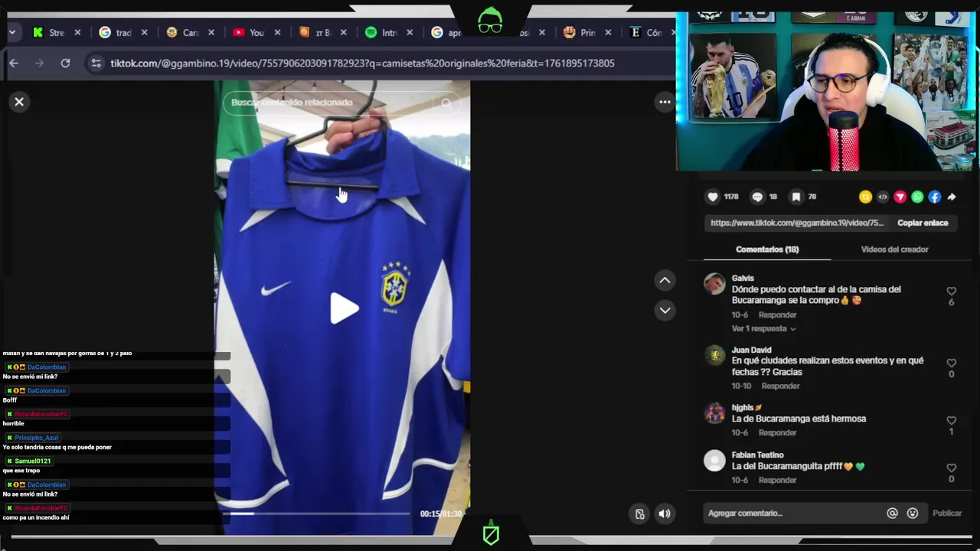
Task: Open Juan David commenter avatar
Action: [x=714, y=356]
